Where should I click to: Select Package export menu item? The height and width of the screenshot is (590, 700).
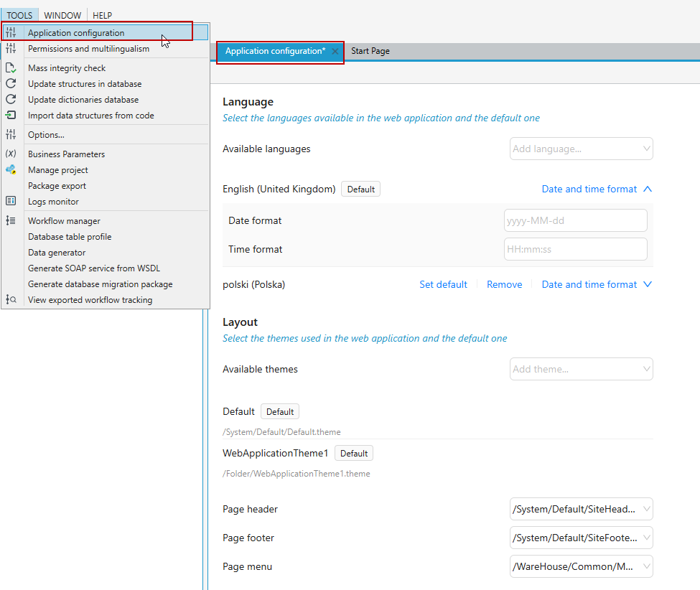(57, 186)
